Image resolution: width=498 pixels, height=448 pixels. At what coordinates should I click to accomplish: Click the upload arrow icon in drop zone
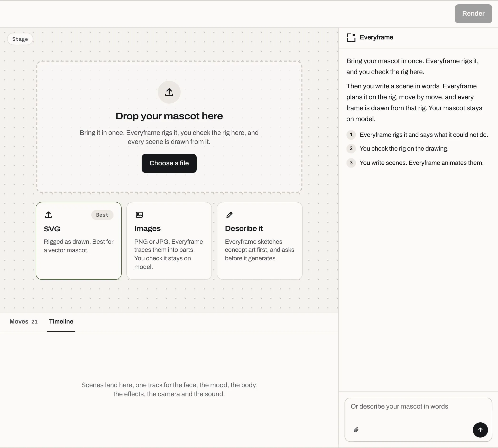pyautogui.click(x=169, y=92)
